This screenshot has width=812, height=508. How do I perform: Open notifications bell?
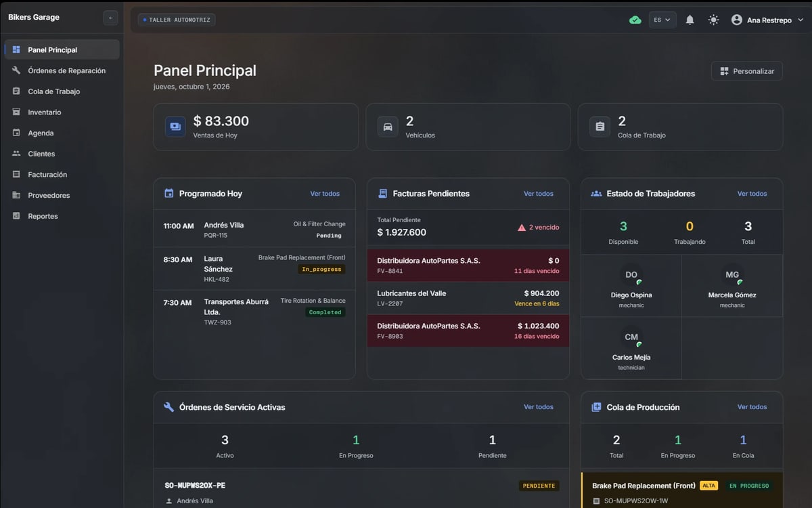[690, 20]
